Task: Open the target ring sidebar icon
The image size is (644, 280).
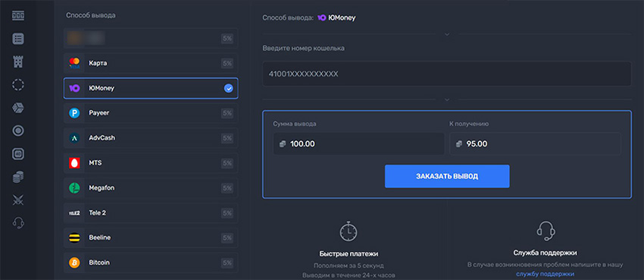Action: click(18, 131)
